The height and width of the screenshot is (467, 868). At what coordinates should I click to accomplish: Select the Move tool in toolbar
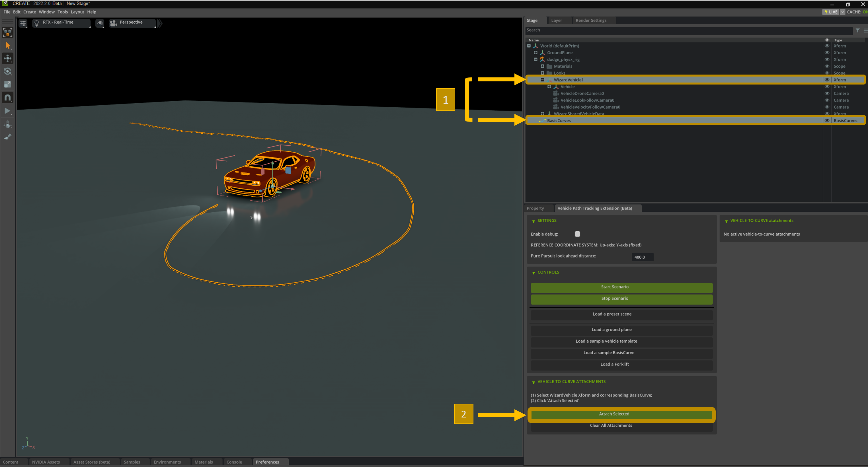coord(7,58)
